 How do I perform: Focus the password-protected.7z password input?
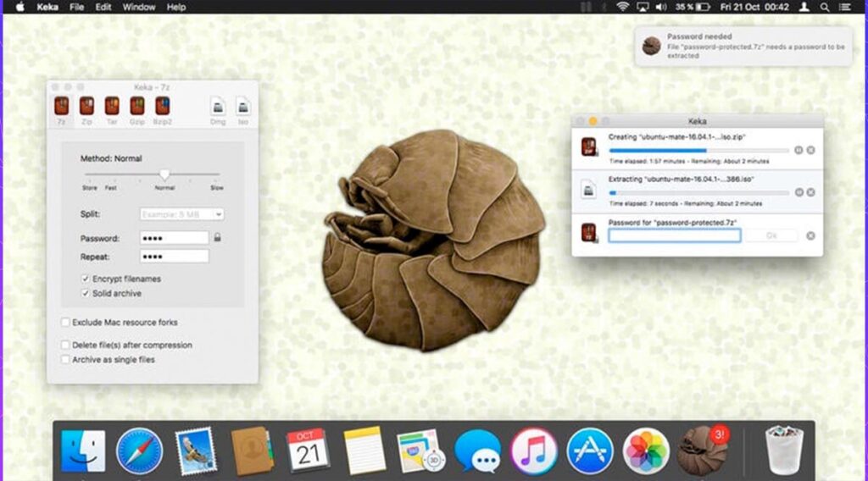[674, 235]
